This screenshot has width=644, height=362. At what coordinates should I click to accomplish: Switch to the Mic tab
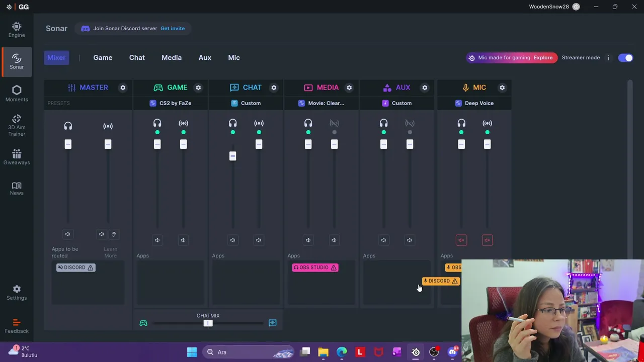234,58
